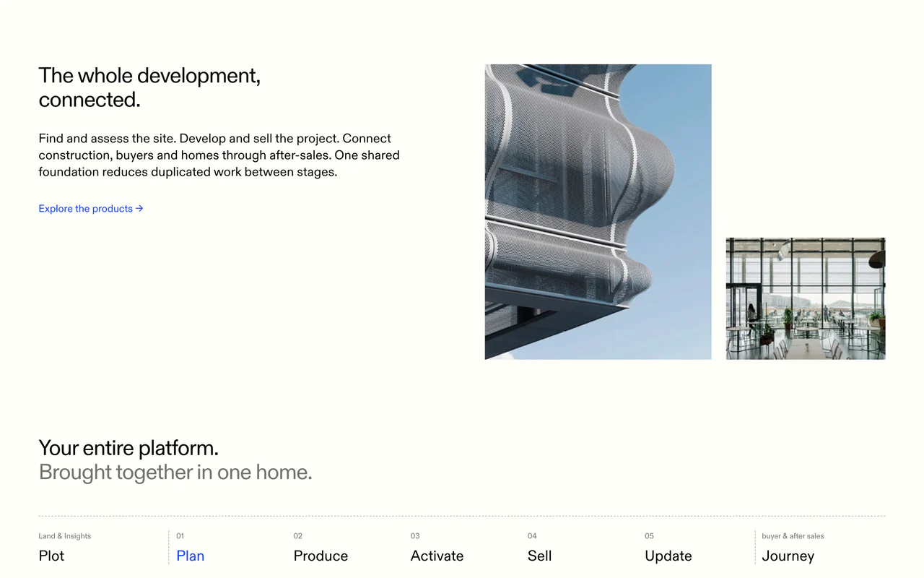The width and height of the screenshot is (924, 578).
Task: Click the '01' step number
Action: (x=180, y=536)
